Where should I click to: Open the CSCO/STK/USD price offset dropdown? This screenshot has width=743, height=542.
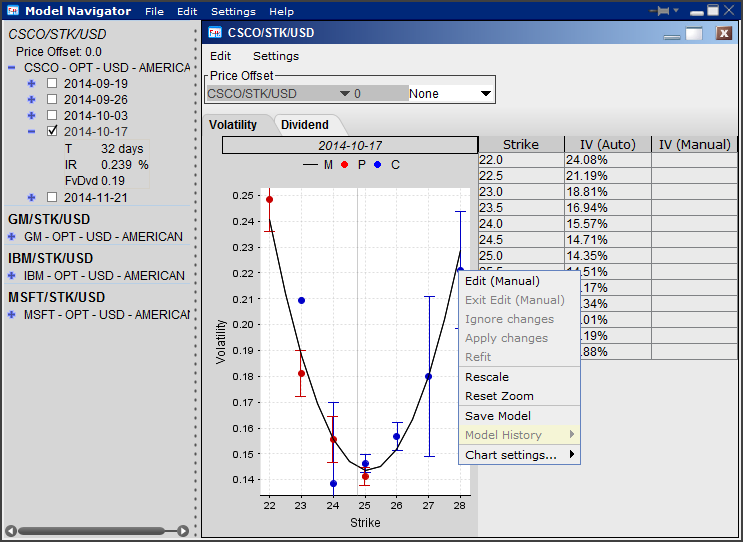pyautogui.click(x=345, y=94)
